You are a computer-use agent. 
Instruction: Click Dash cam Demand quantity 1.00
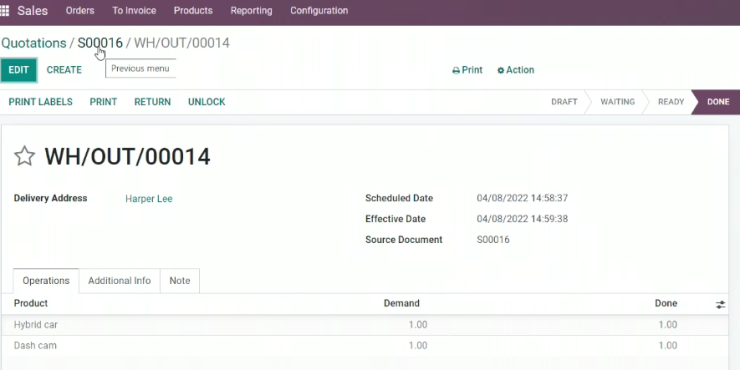[x=418, y=345]
